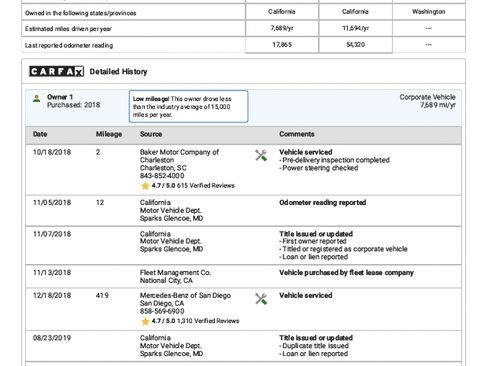This screenshot has width=488, height=366.
Task: Click the 7,689 mi/yr value under Corporate Vehicle
Action: coord(438,105)
